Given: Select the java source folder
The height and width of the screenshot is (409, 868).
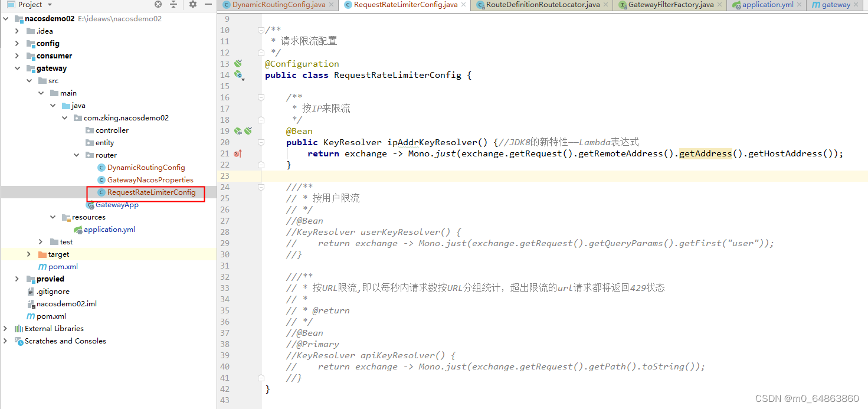Looking at the screenshot, I should coord(78,106).
